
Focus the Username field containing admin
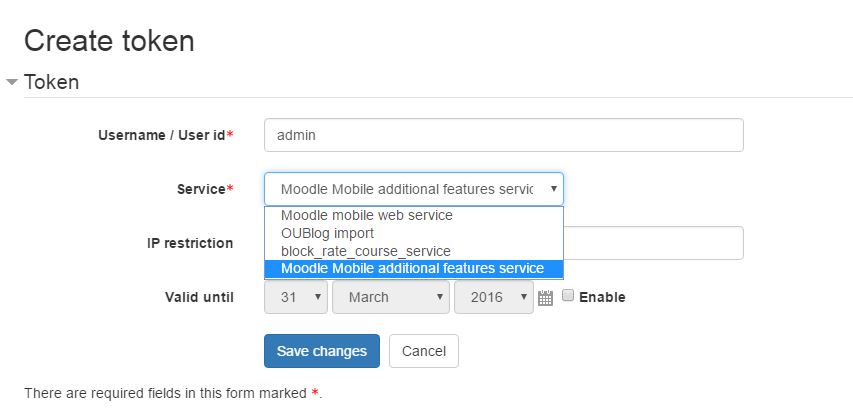pyautogui.click(x=503, y=135)
